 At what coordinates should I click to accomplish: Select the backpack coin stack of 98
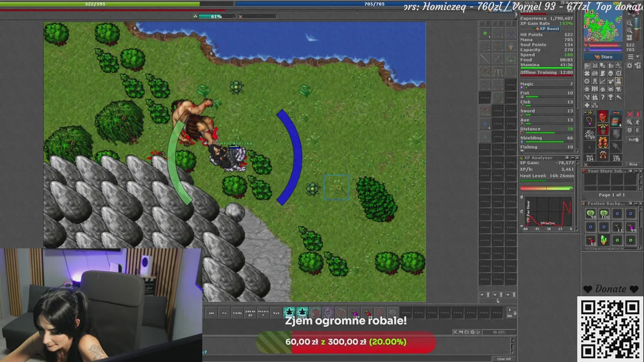click(591, 213)
